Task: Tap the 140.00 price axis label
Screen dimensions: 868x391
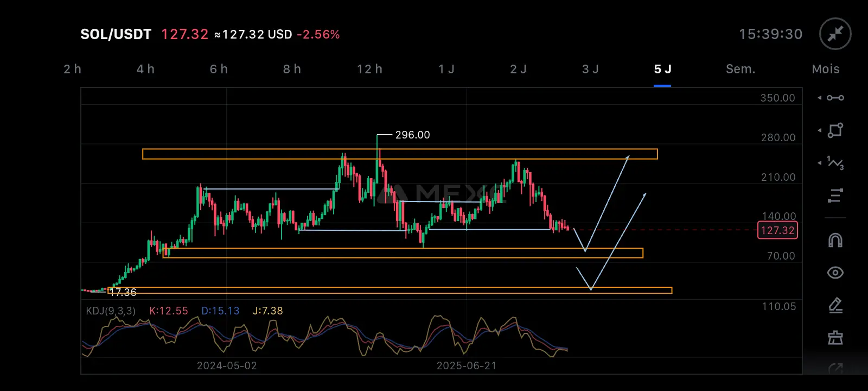Action: click(x=779, y=216)
